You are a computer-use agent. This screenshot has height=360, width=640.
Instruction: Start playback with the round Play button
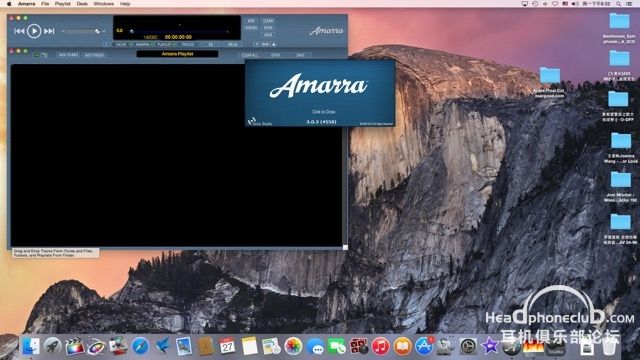click(x=34, y=31)
